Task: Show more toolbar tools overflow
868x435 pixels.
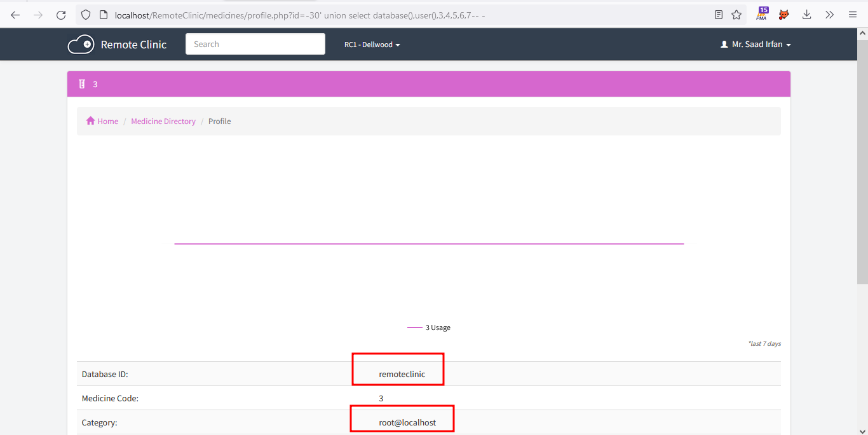Action: 829,15
